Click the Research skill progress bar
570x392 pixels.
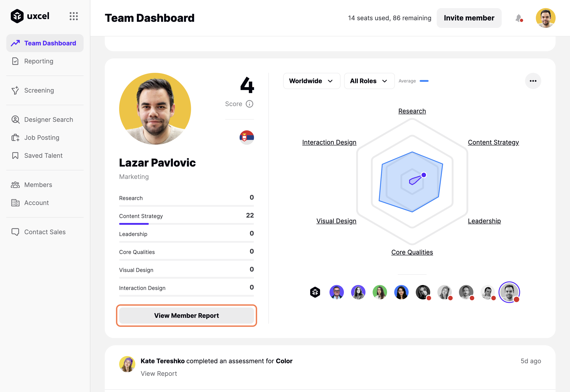tap(186, 206)
